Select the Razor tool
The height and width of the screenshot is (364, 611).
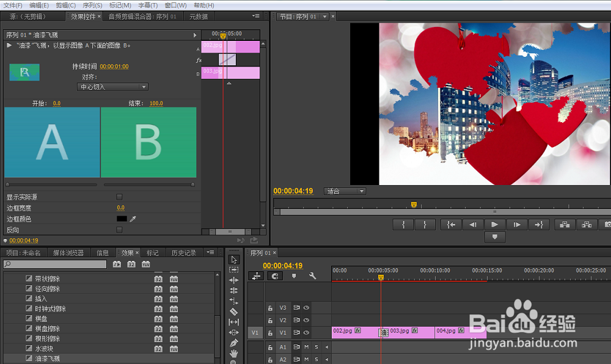coord(234,311)
